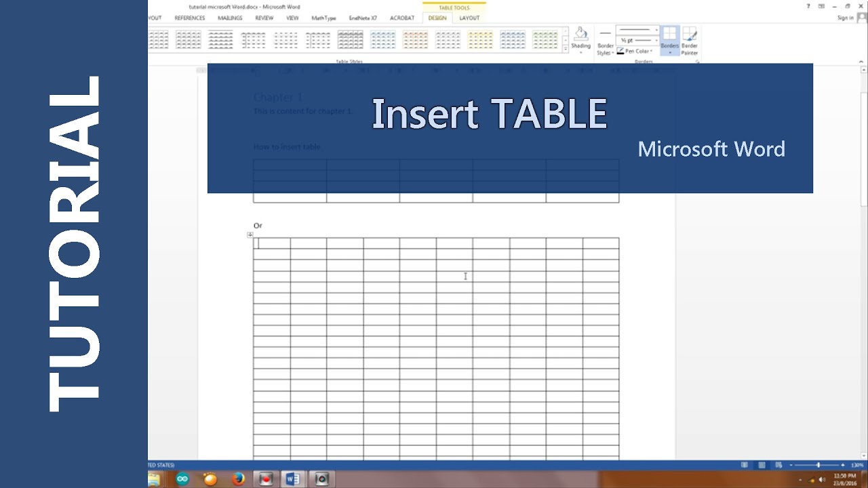Expand the Pen Color dropdown arrow
The height and width of the screenshot is (488, 868).
651,51
